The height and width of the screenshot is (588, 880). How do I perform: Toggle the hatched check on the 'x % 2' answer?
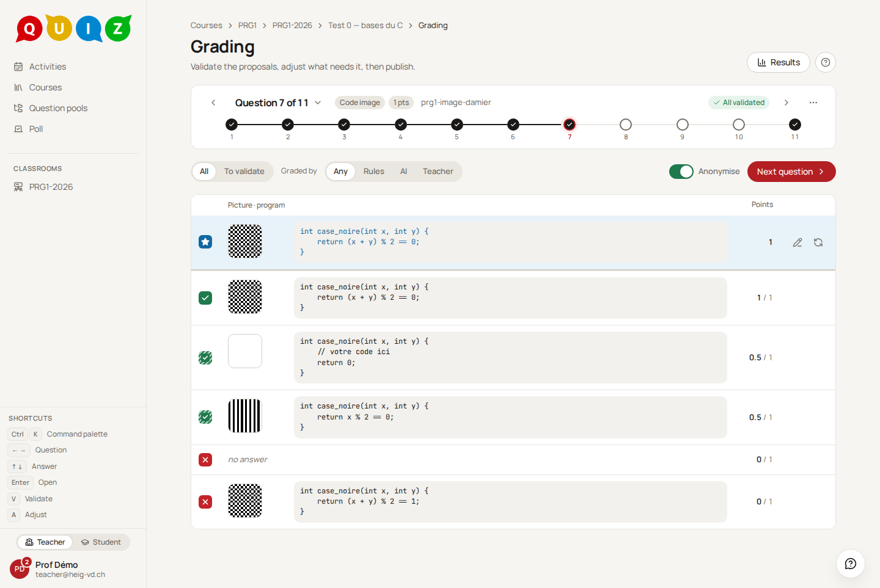click(x=205, y=418)
